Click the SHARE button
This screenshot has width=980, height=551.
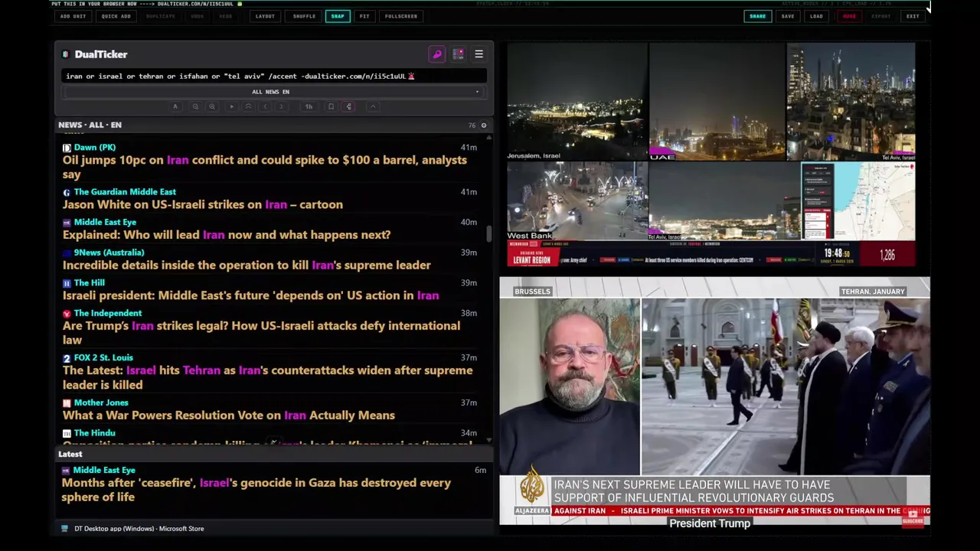tap(757, 16)
